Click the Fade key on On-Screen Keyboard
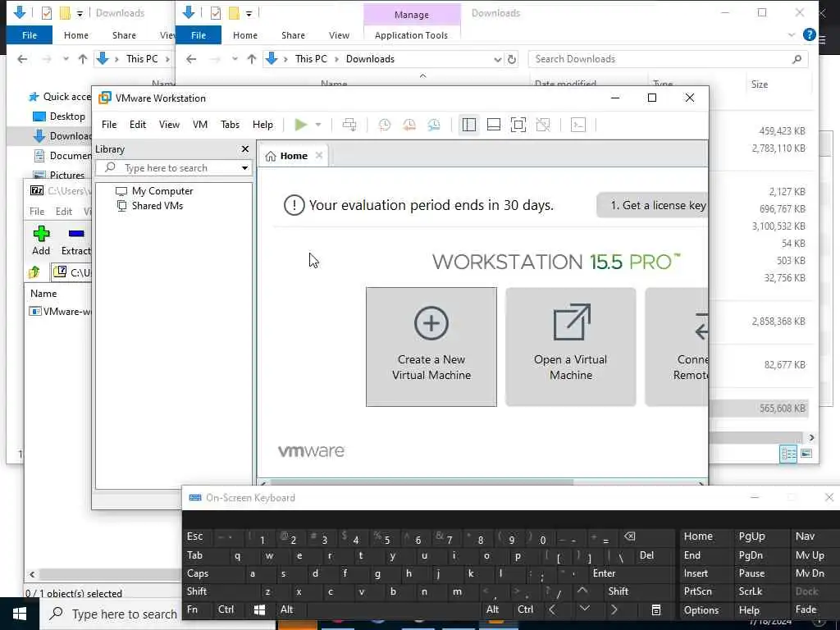 806,609
